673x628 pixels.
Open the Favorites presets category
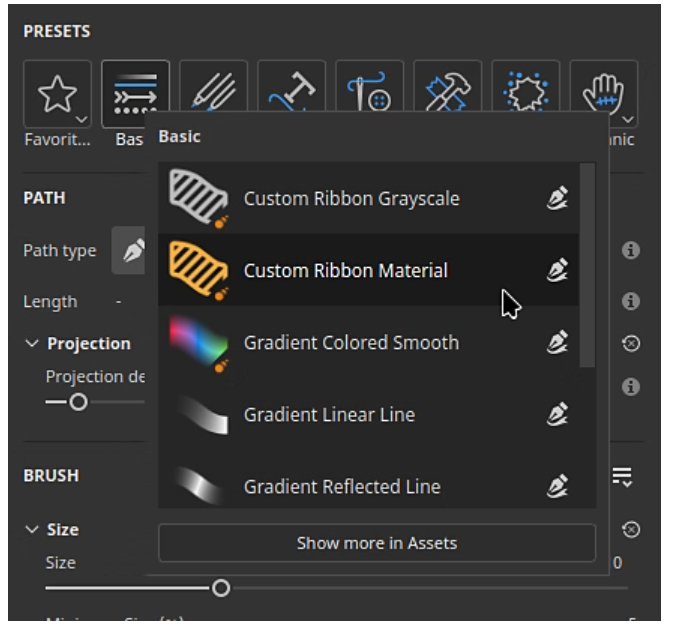click(x=57, y=94)
